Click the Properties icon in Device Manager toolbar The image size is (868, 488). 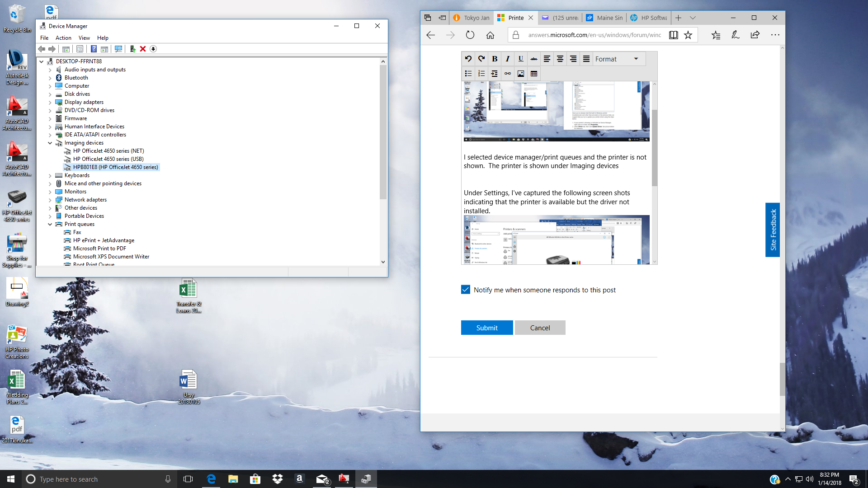point(80,49)
